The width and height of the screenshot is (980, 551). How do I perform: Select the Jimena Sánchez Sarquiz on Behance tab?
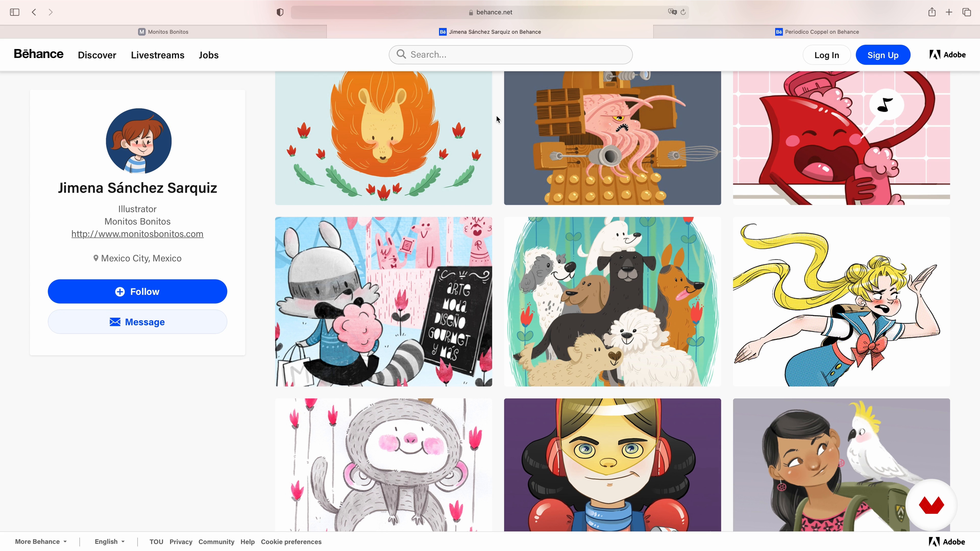tap(490, 32)
